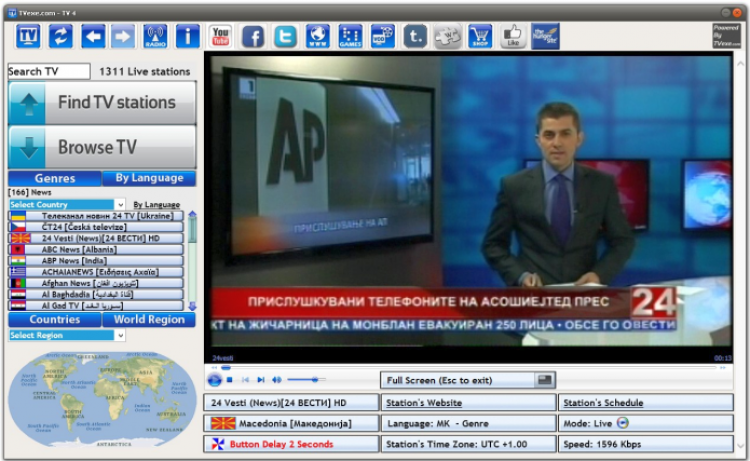Go back with left arrow icon
This screenshot has height=461, width=750.
click(x=93, y=37)
